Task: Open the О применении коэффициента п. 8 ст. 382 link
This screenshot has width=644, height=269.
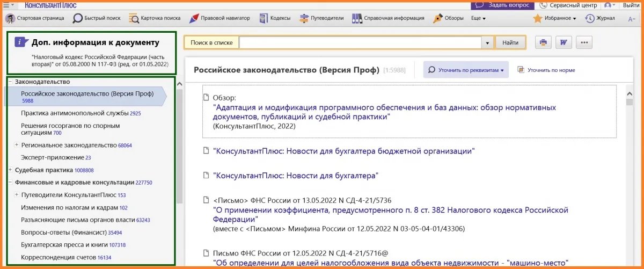Action: 390,215
